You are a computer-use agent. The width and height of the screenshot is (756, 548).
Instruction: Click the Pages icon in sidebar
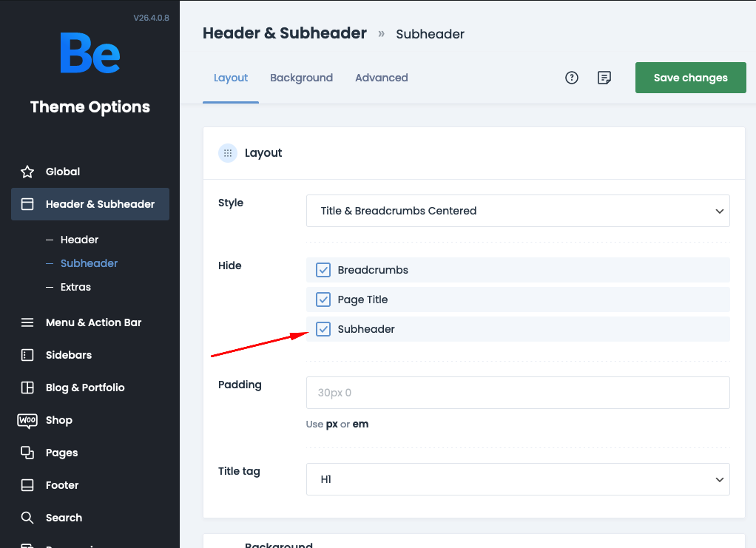tap(27, 453)
